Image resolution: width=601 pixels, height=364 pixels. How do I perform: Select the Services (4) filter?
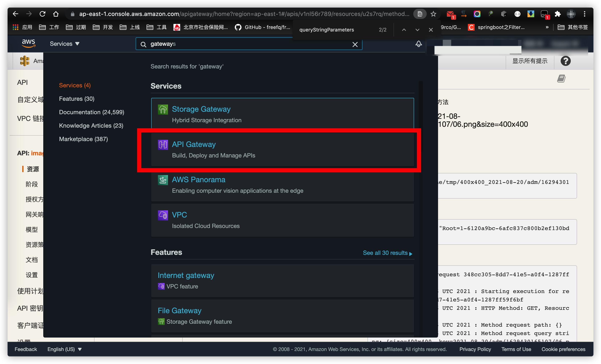[x=75, y=85]
